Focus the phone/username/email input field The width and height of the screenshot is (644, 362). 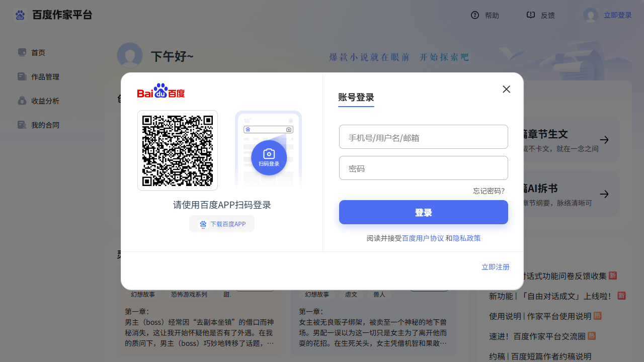pos(423,137)
